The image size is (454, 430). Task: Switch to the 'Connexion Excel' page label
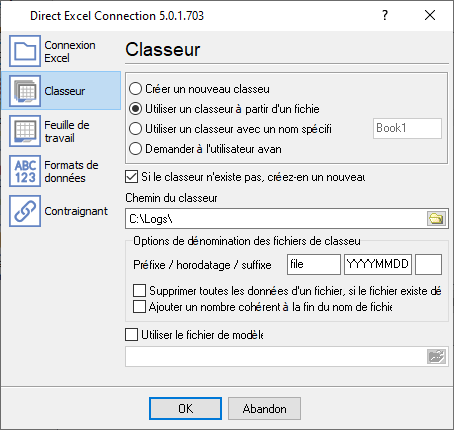pyautogui.click(x=70, y=51)
